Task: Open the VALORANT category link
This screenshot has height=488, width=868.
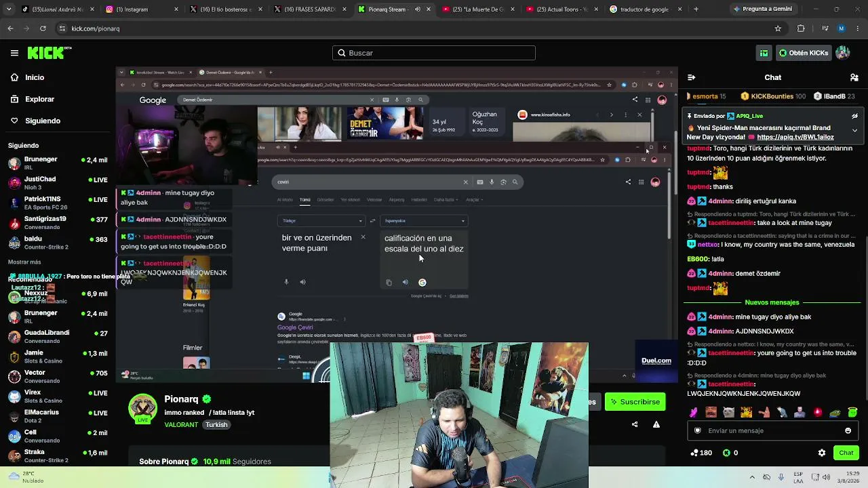Action: click(181, 425)
